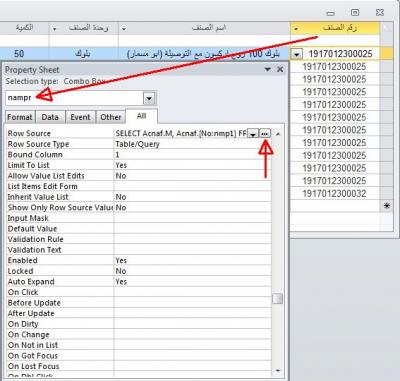Close the datasheet window

click(x=380, y=13)
